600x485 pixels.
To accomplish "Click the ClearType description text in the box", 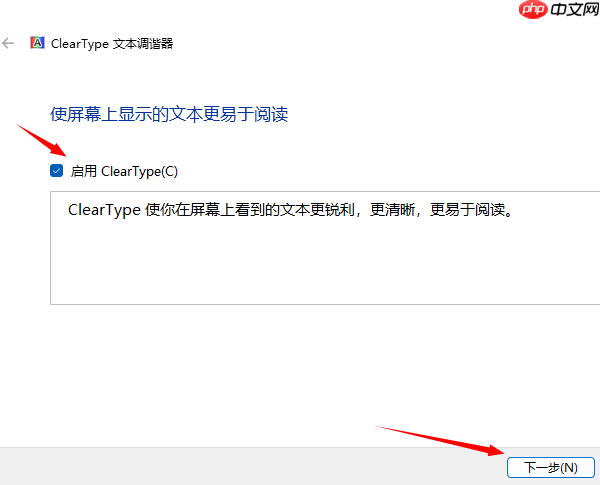I will pyautogui.click(x=290, y=210).
